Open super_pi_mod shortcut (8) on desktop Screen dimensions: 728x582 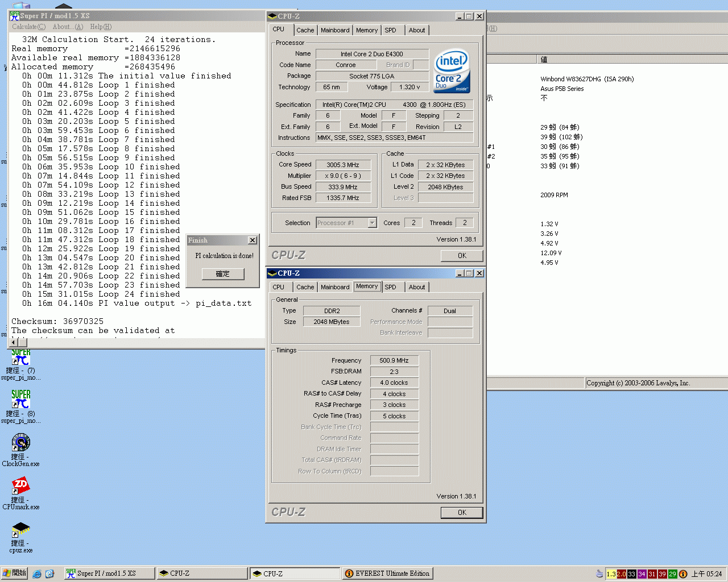click(21, 406)
